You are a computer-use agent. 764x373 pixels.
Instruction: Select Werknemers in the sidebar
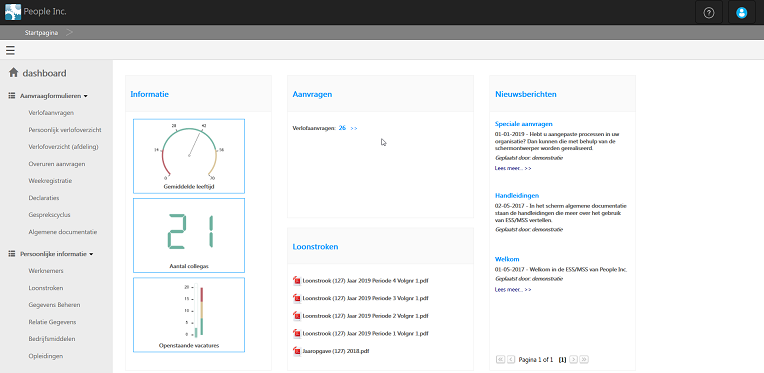tap(46, 271)
